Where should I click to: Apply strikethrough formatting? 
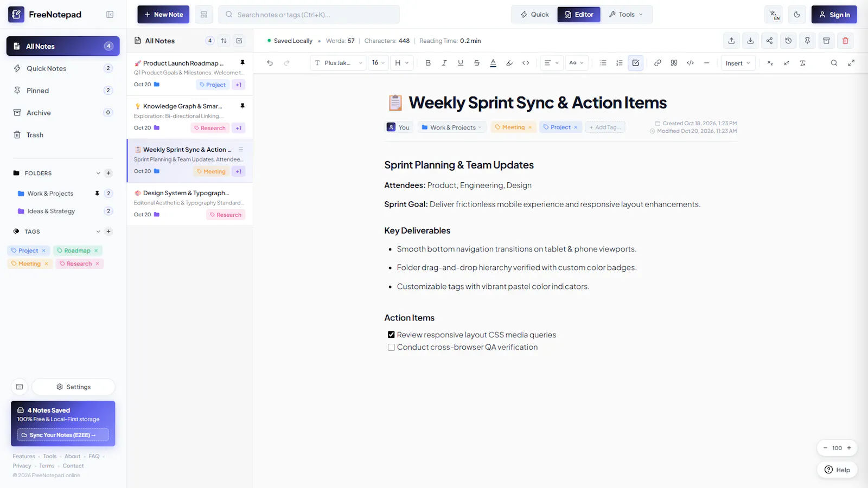coord(477,63)
